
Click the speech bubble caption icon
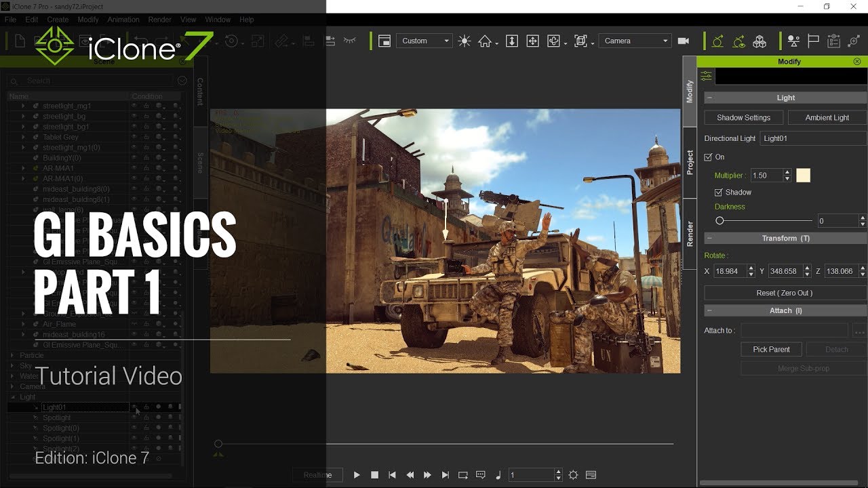tap(481, 475)
